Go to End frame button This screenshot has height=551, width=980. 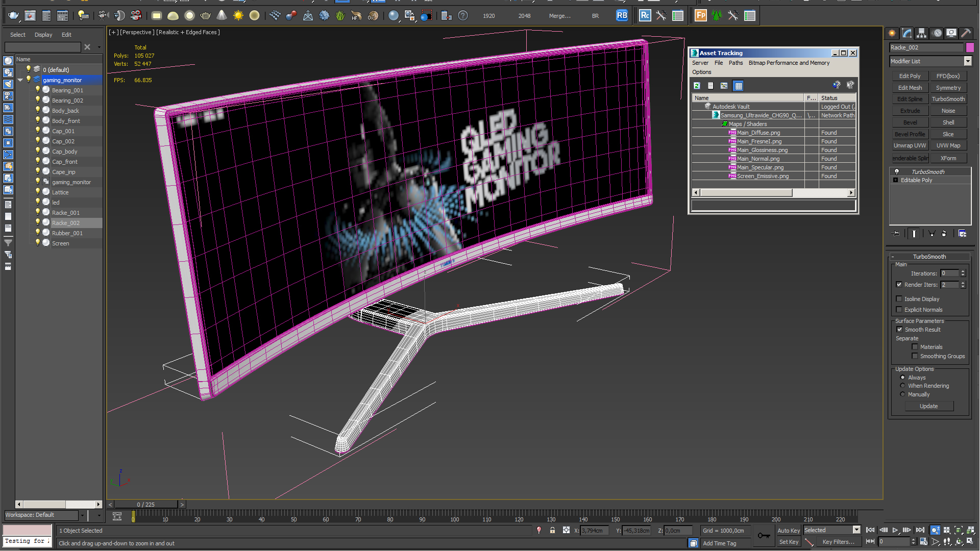point(920,531)
